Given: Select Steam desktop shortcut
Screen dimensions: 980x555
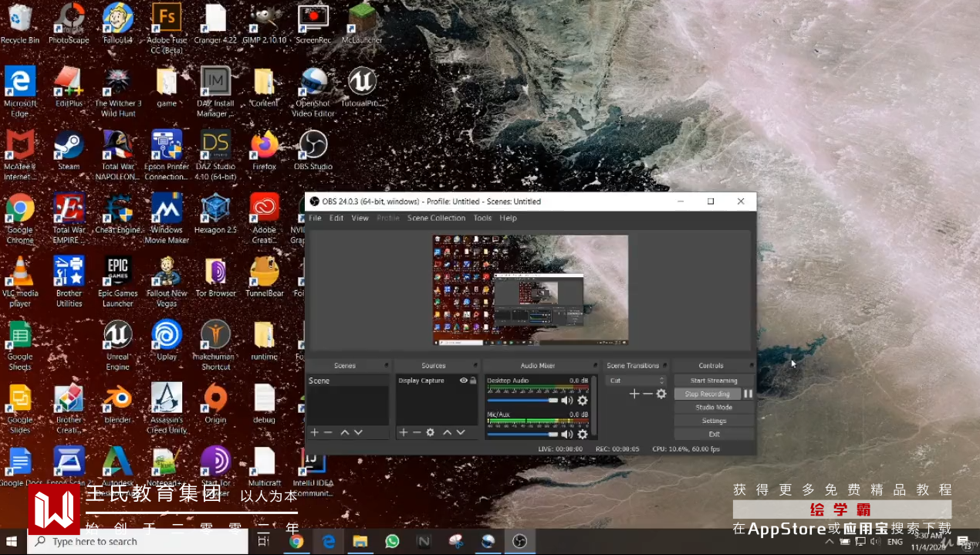Looking at the screenshot, I should click(x=69, y=151).
